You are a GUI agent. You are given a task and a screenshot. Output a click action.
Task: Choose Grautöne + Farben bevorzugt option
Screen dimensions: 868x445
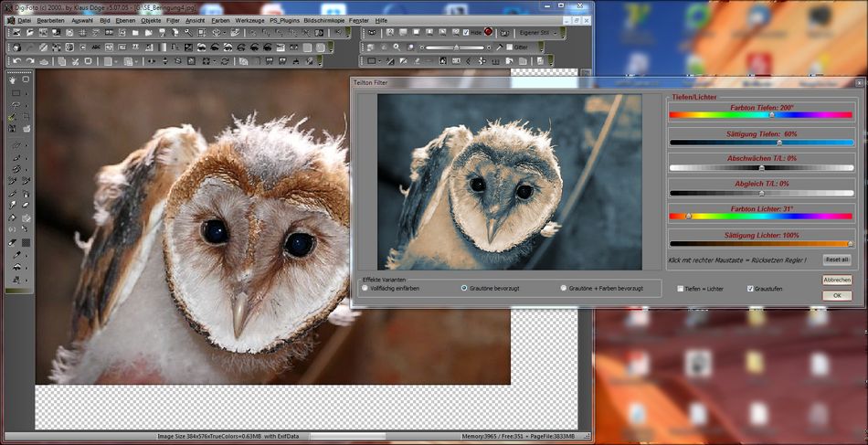coord(564,288)
